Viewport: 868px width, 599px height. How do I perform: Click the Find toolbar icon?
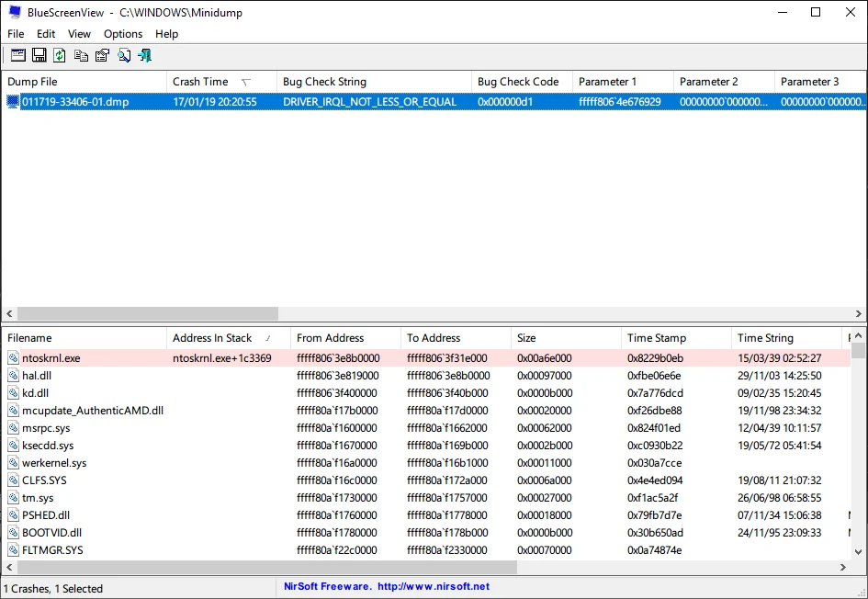124,55
